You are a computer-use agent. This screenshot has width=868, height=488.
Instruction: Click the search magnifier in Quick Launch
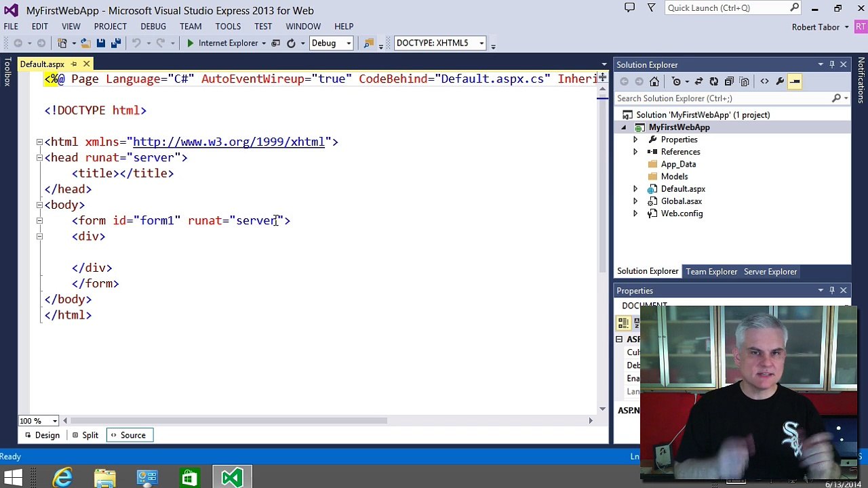[x=794, y=8]
